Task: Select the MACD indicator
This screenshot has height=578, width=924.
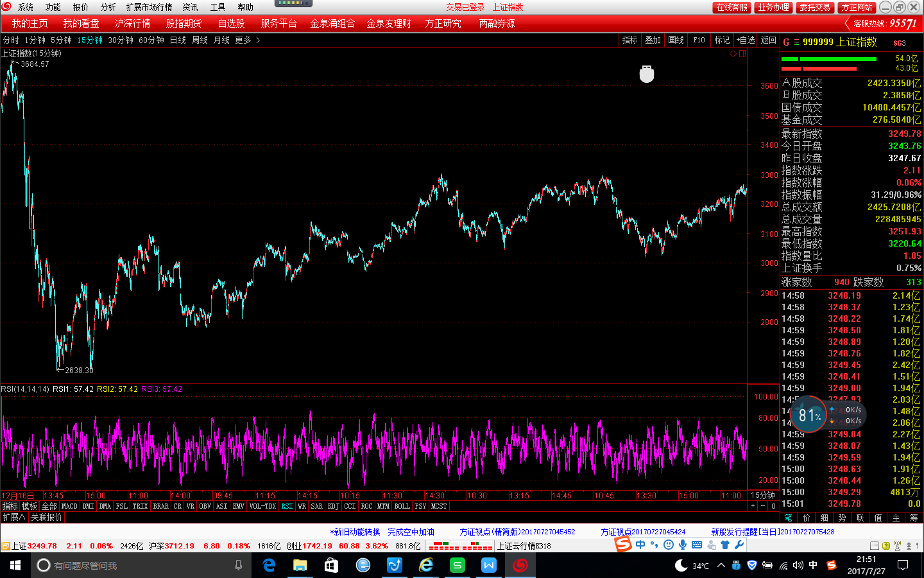Action: coord(69,506)
